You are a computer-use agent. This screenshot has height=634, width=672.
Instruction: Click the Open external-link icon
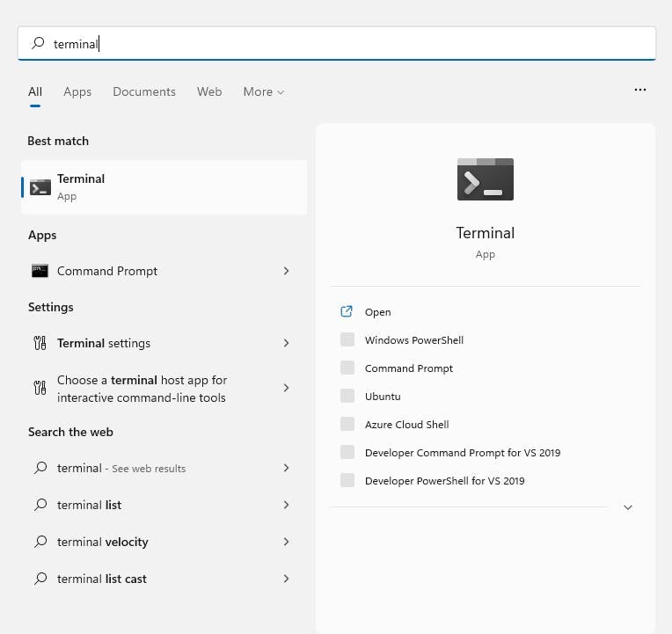[347, 311]
